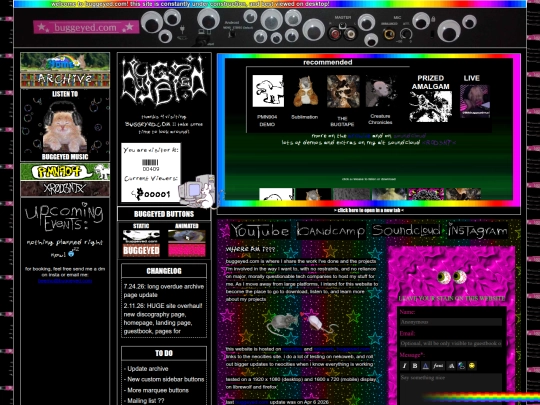Open the LIVE release thumbnail
The image size is (540, 405).
475,101
